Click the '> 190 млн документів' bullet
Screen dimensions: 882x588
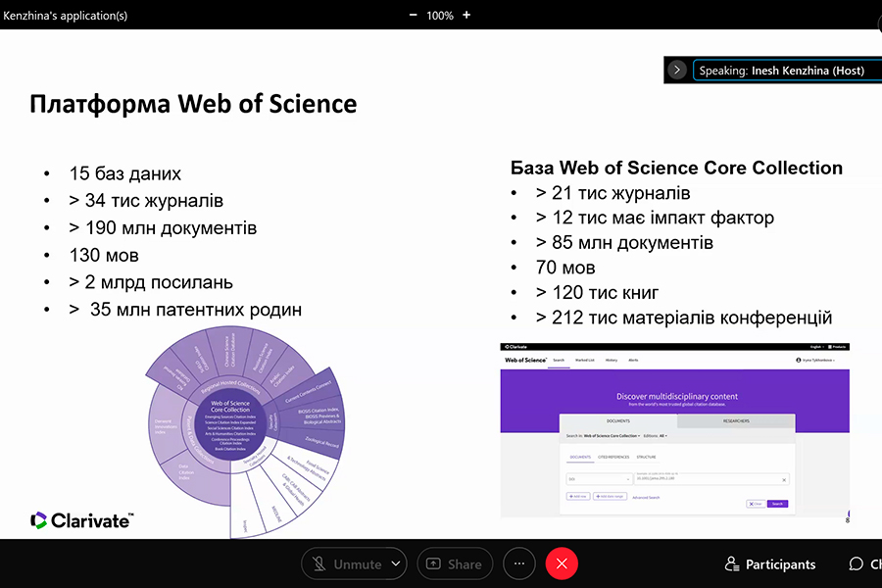tap(163, 228)
